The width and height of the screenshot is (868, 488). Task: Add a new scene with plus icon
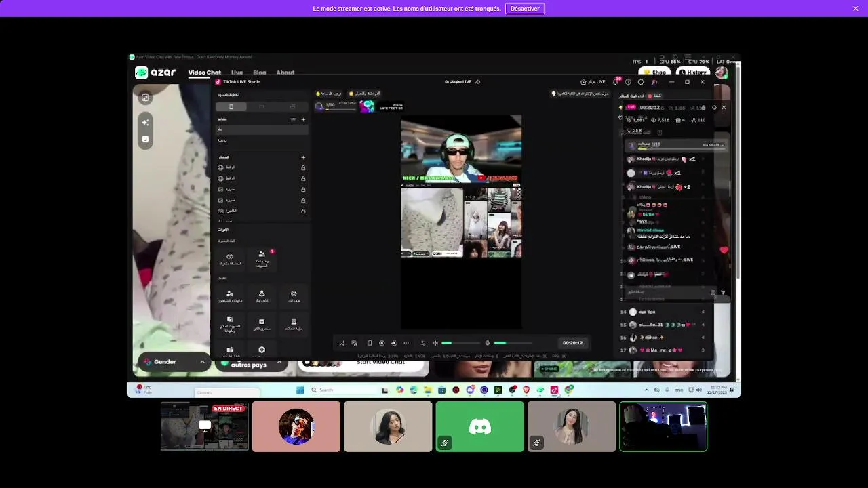(303, 119)
